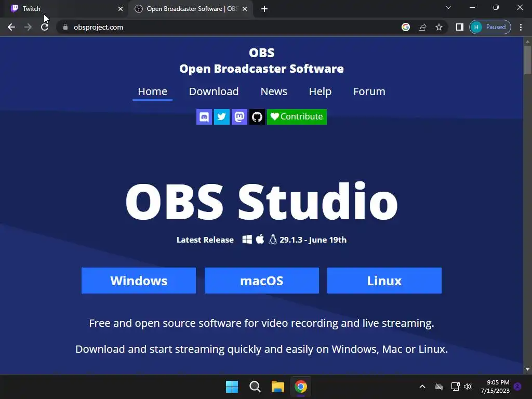The image size is (532, 399).
Task: Open the clock showing 9:05 PM
Action: (495, 387)
